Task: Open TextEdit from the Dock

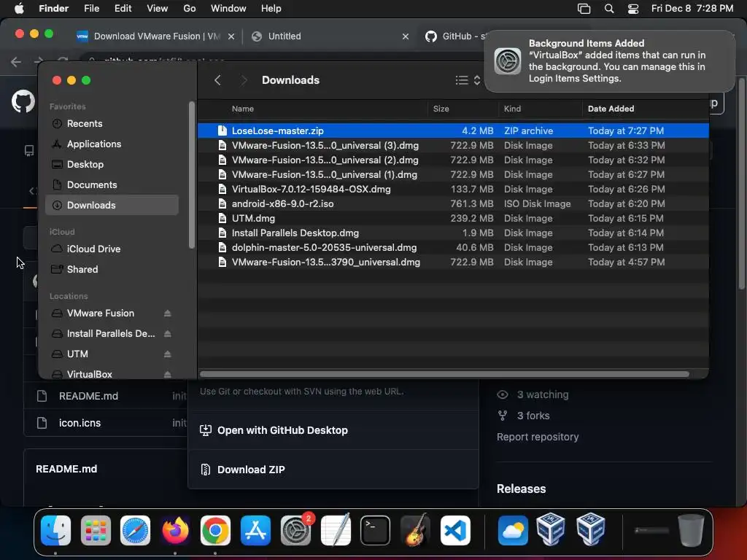Action: tap(336, 530)
